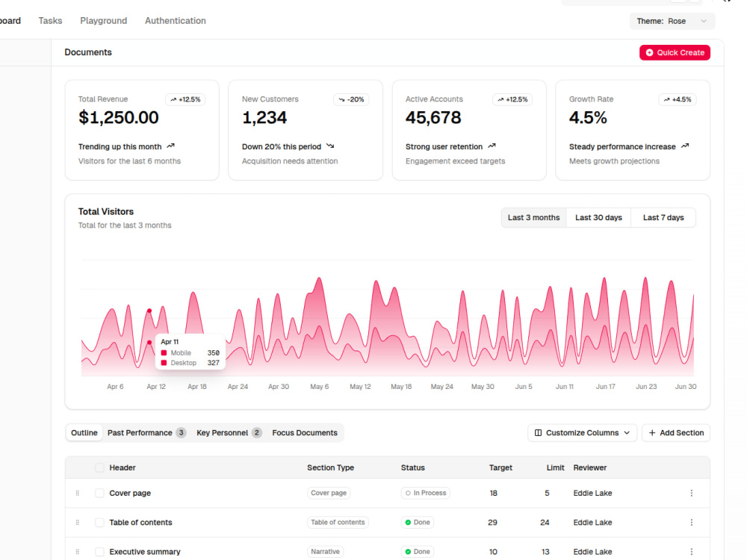Check the Table of contents row checkbox
The image size is (747, 560).
[99, 523]
